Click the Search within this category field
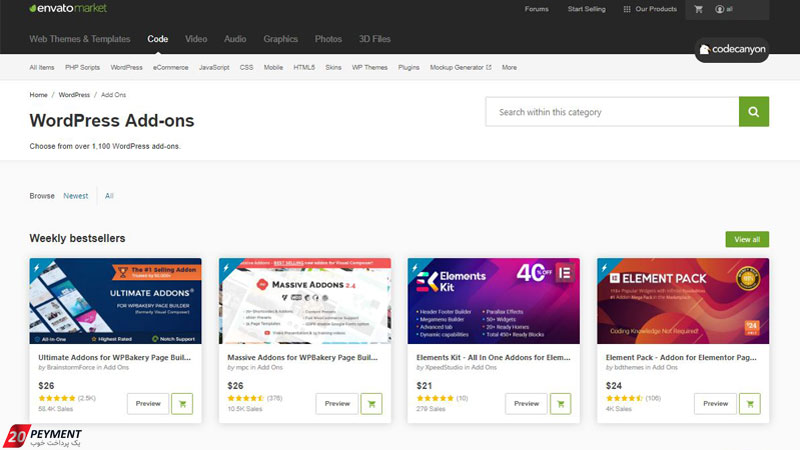The height and width of the screenshot is (450, 800). pos(612,112)
